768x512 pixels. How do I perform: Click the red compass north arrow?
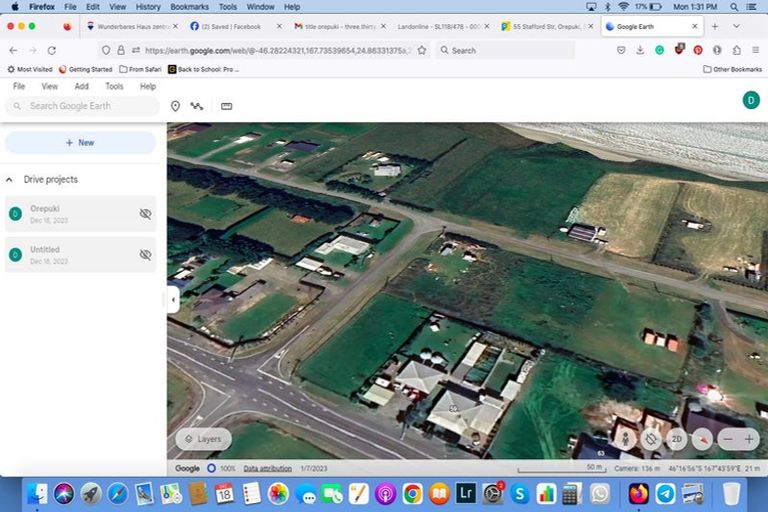(x=702, y=439)
